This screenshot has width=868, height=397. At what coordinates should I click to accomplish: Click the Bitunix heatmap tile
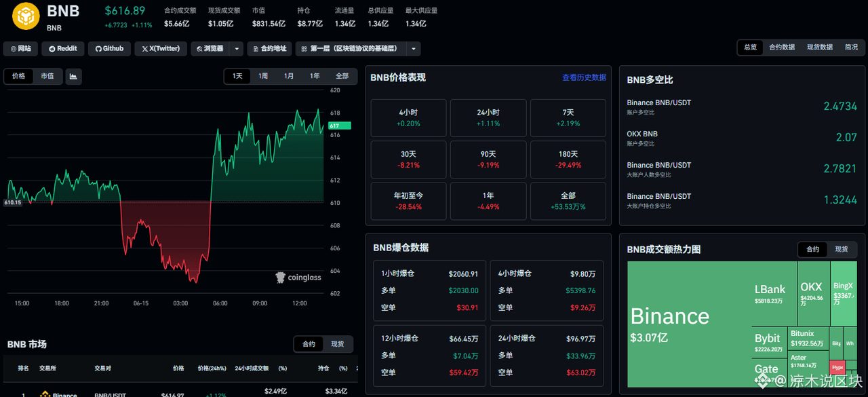[x=809, y=338]
